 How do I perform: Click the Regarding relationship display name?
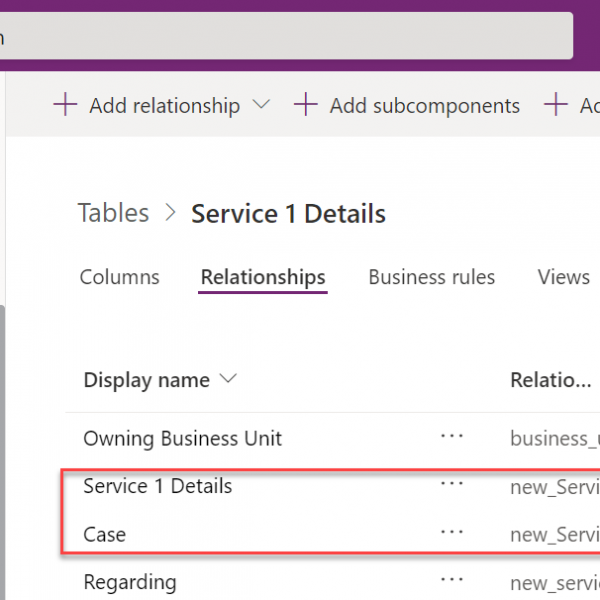[129, 582]
